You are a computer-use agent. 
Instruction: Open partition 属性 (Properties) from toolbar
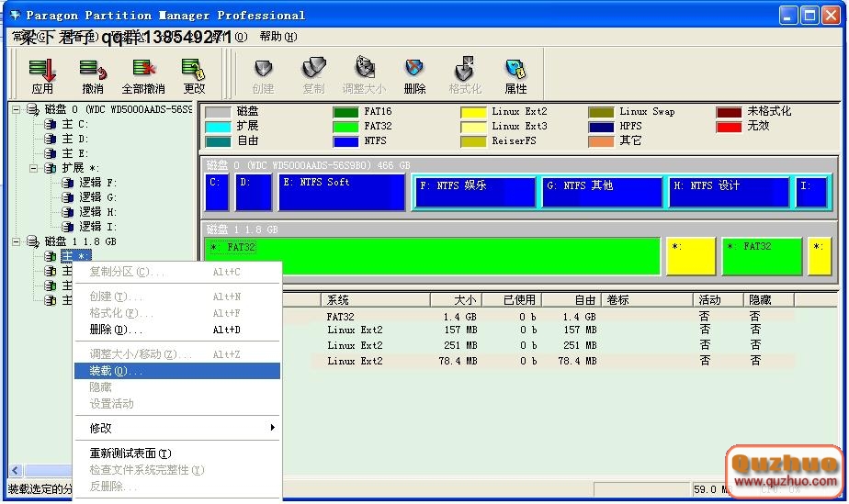[515, 75]
